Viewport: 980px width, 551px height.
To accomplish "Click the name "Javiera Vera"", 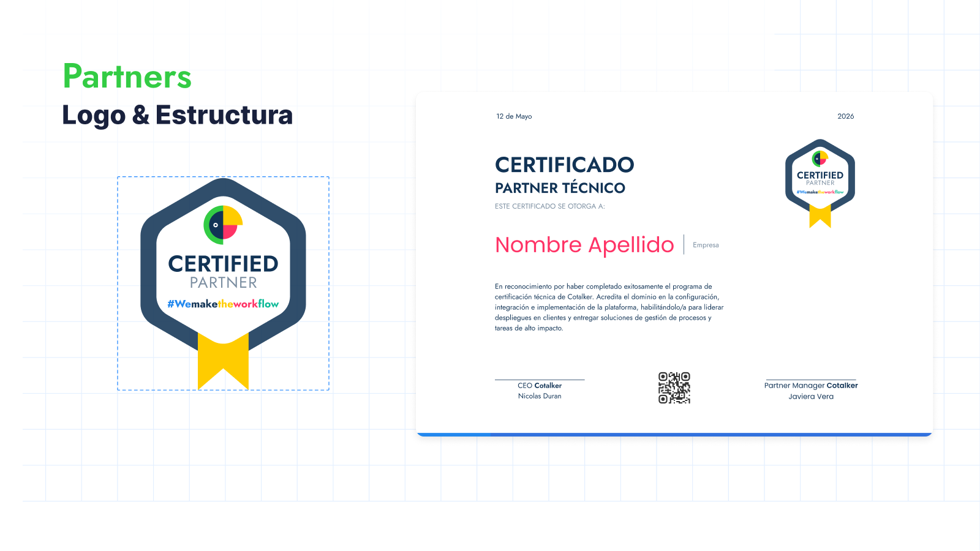I will pyautogui.click(x=811, y=397).
